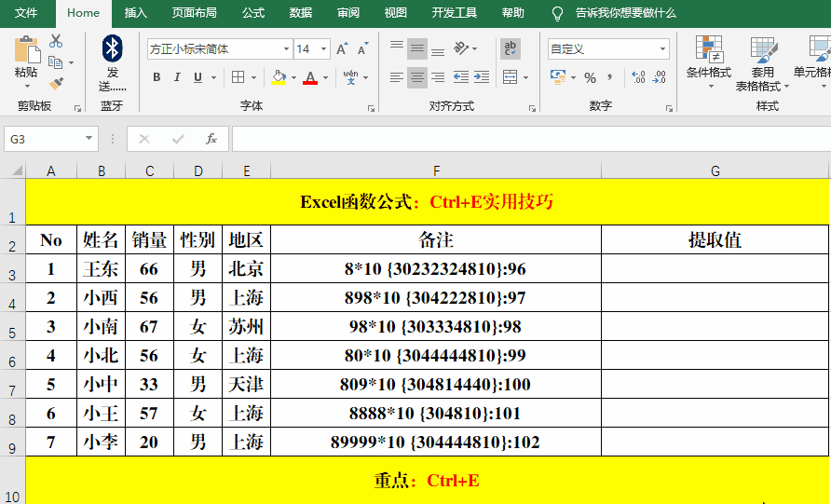Open Format as Table (套用表格格式)

point(762,63)
